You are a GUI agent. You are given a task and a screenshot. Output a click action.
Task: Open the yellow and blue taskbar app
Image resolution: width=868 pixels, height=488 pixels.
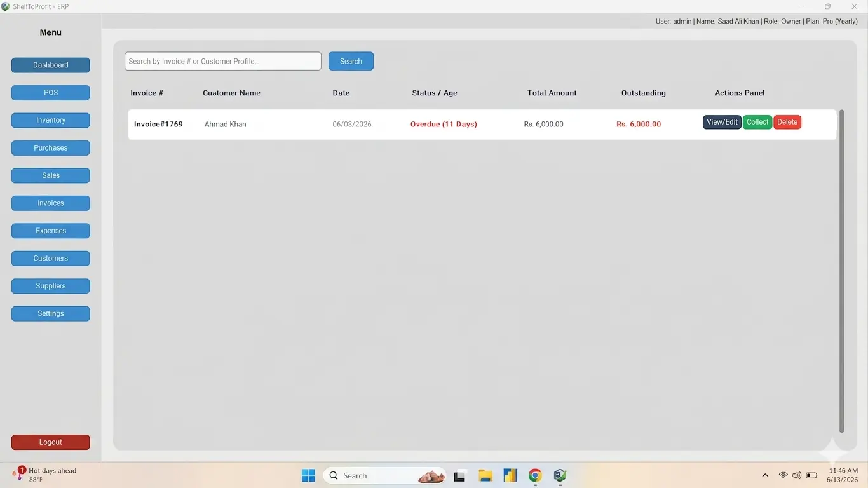click(510, 475)
